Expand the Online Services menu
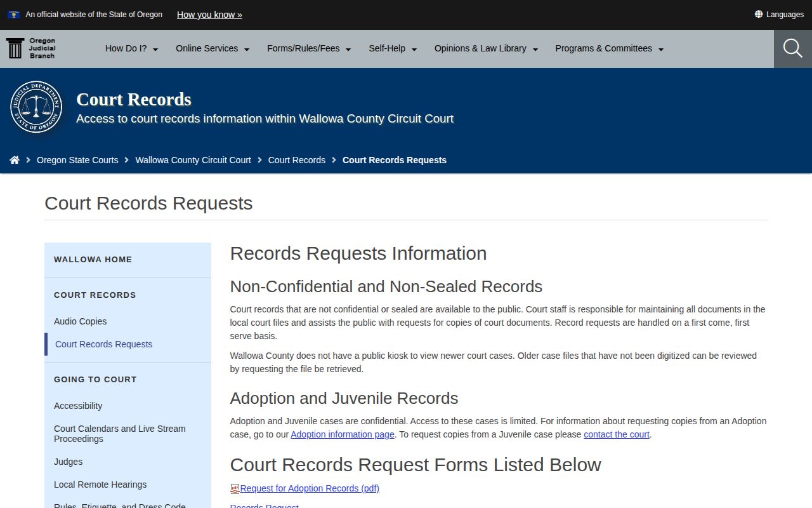 (213, 48)
